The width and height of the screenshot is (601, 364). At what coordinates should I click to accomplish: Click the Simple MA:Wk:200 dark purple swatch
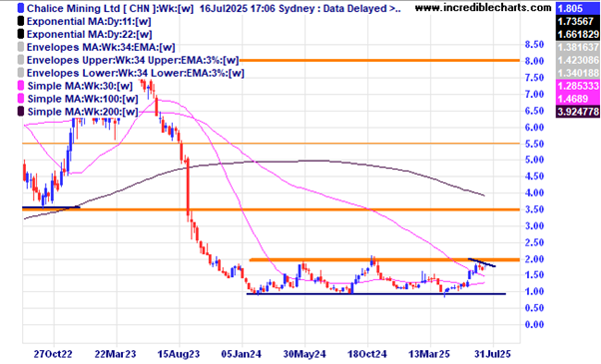21,112
